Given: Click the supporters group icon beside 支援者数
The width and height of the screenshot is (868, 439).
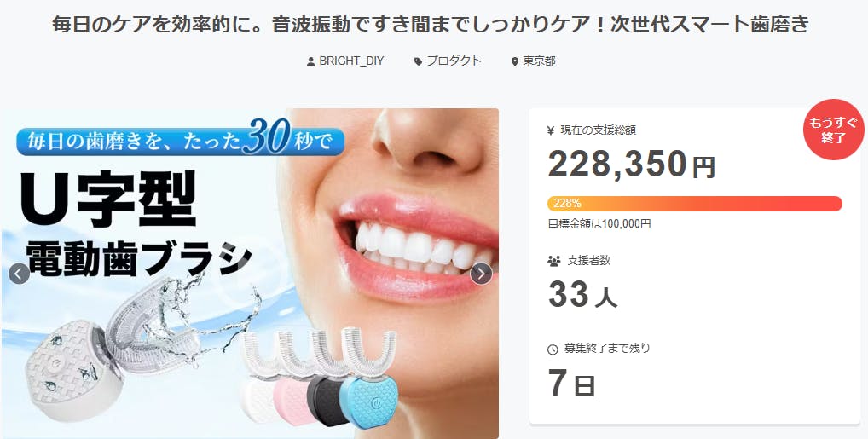Looking at the screenshot, I should [553, 260].
